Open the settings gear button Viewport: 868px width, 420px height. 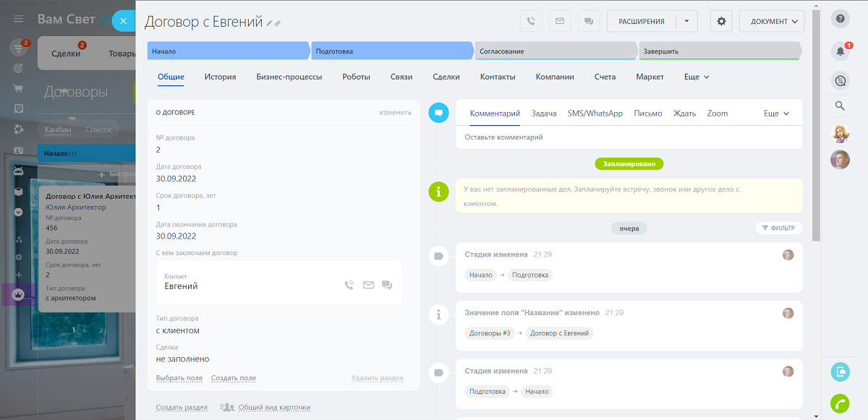721,21
